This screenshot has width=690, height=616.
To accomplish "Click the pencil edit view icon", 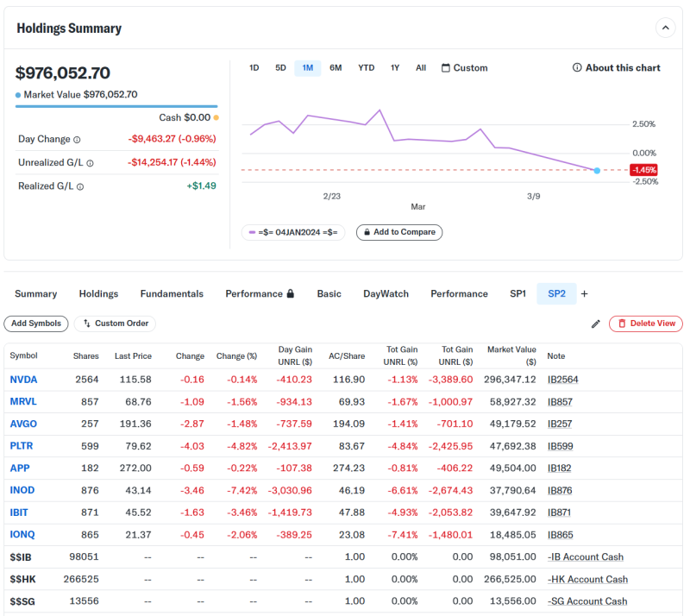I will pyautogui.click(x=595, y=324).
